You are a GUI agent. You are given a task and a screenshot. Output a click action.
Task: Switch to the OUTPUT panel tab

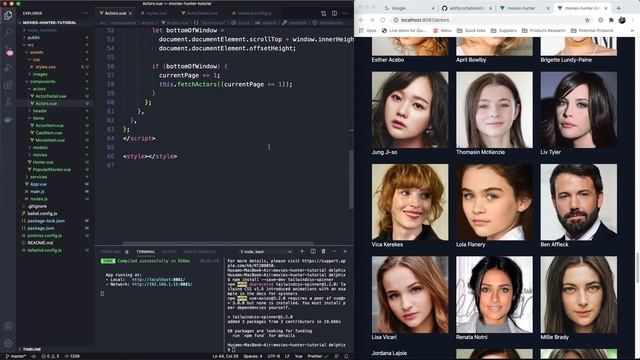(169, 252)
